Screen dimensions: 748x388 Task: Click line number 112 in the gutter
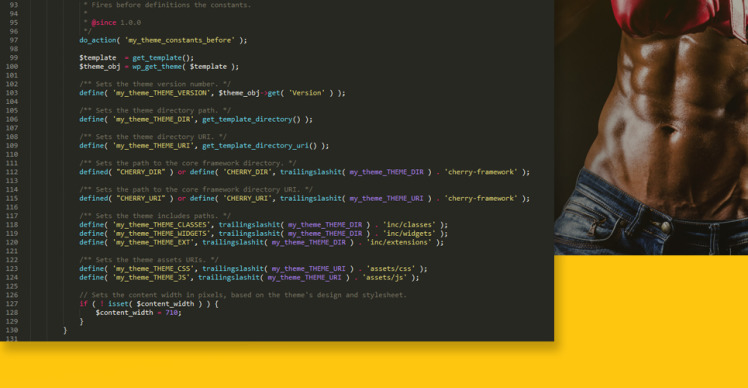tap(11, 172)
